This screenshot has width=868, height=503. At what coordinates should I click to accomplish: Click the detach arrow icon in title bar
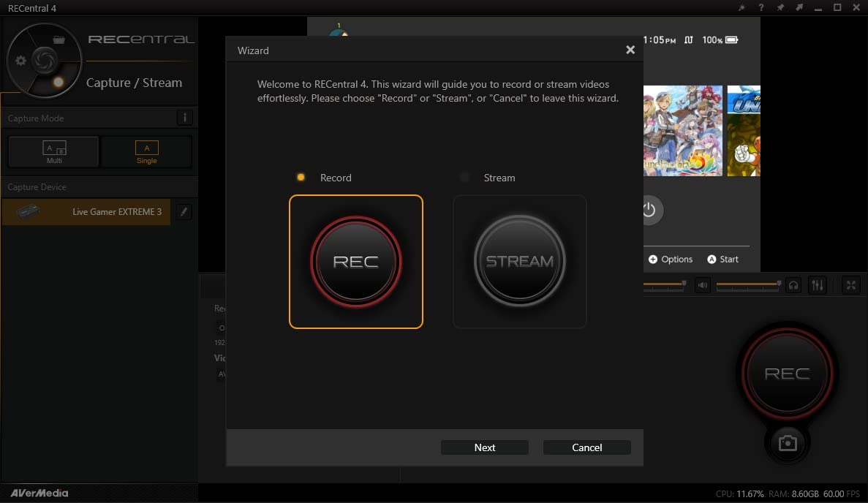coord(799,8)
